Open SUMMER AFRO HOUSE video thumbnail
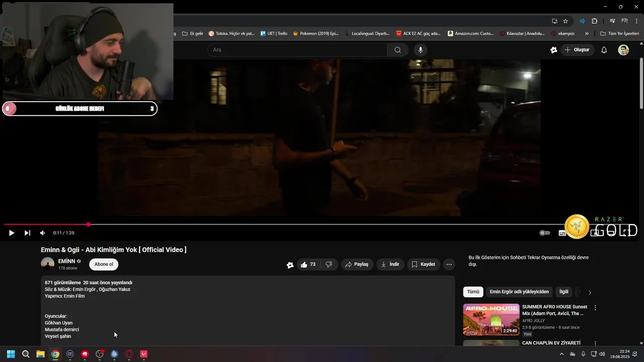The height and width of the screenshot is (362, 644). [x=491, y=319]
